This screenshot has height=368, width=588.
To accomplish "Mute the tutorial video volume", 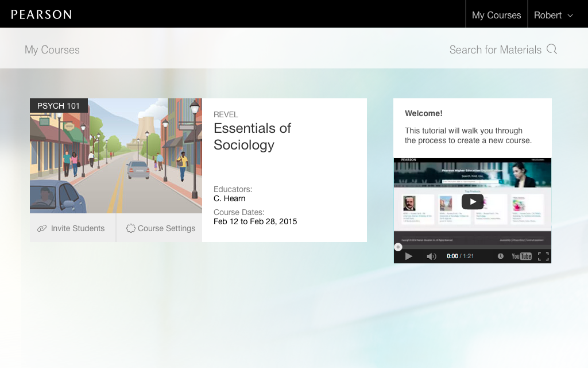I will coord(431,256).
